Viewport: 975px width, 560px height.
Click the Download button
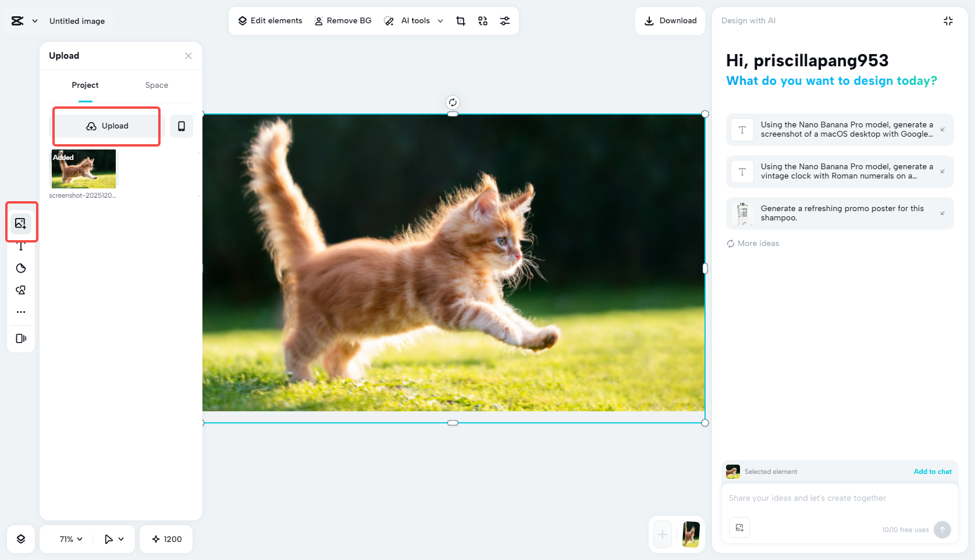click(x=670, y=20)
